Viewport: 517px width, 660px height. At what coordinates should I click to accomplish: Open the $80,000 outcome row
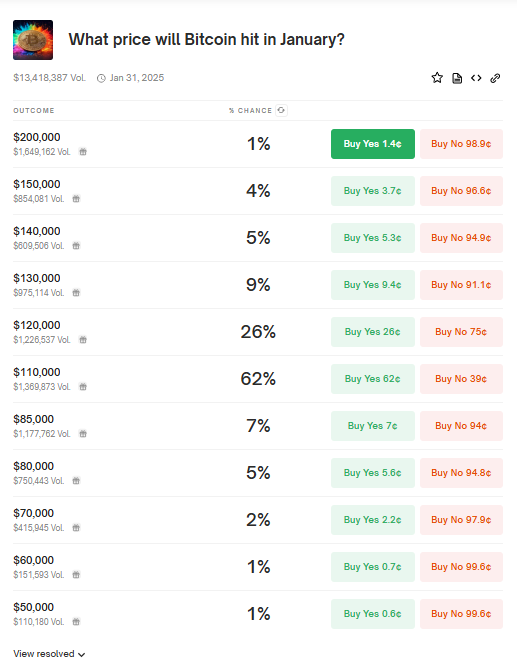tap(258, 473)
